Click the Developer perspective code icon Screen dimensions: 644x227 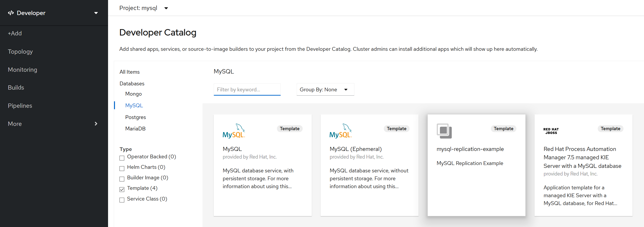pos(11,13)
